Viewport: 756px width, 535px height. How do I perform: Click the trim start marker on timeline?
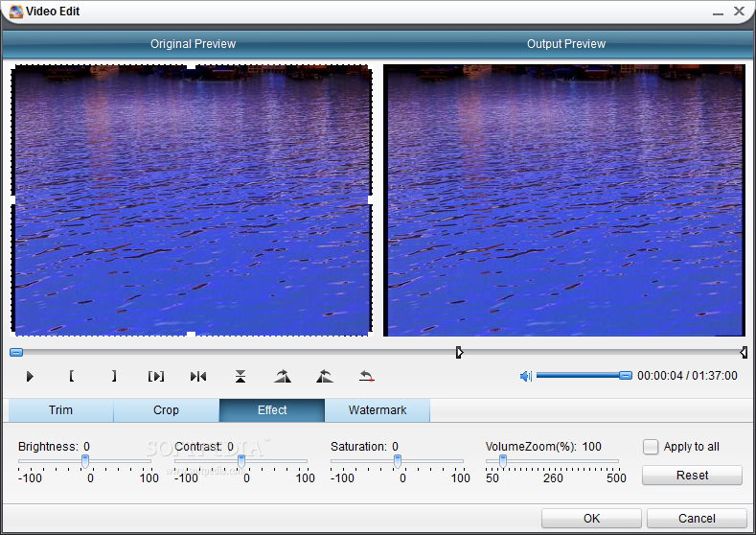pyautogui.click(x=459, y=352)
